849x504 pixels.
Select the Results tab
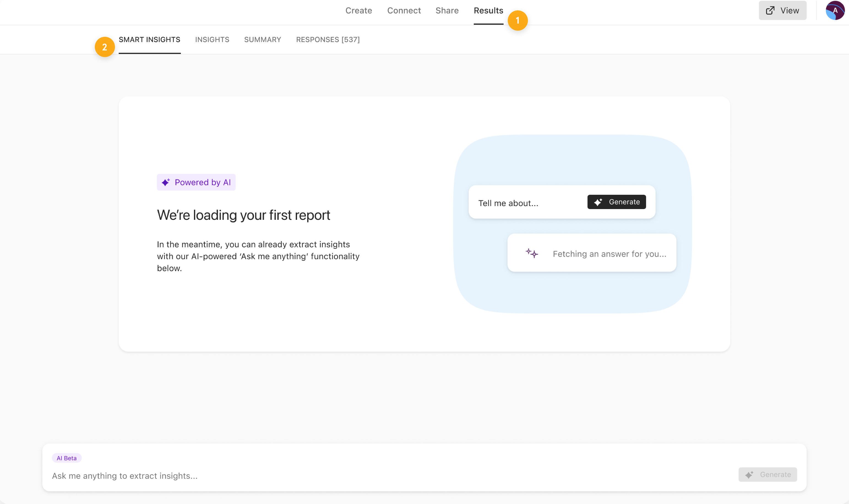pyautogui.click(x=488, y=10)
